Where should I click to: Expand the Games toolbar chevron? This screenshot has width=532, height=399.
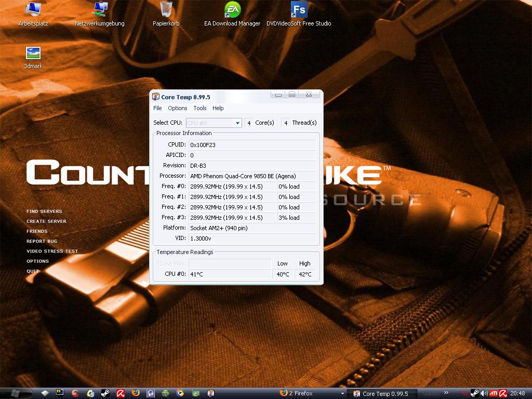pos(446,393)
